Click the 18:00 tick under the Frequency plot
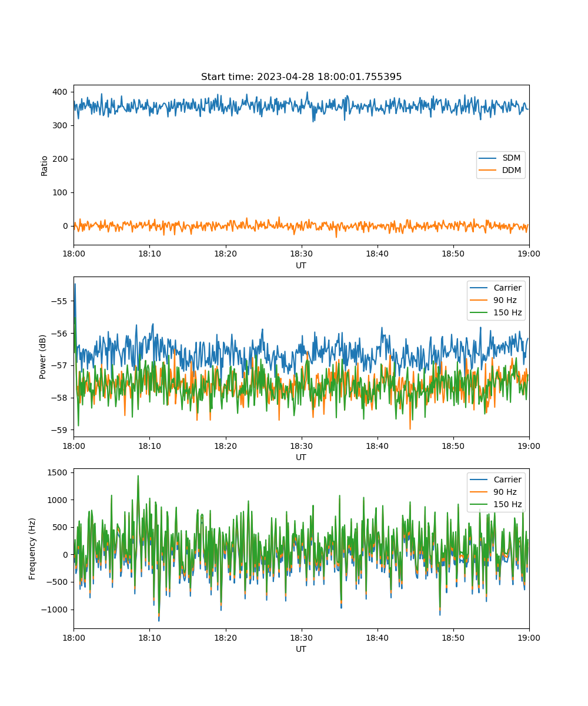The height and width of the screenshot is (706, 588). pos(73,637)
